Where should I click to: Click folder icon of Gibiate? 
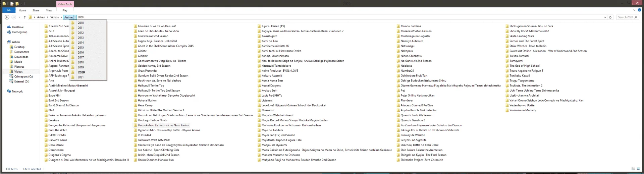[136, 51]
